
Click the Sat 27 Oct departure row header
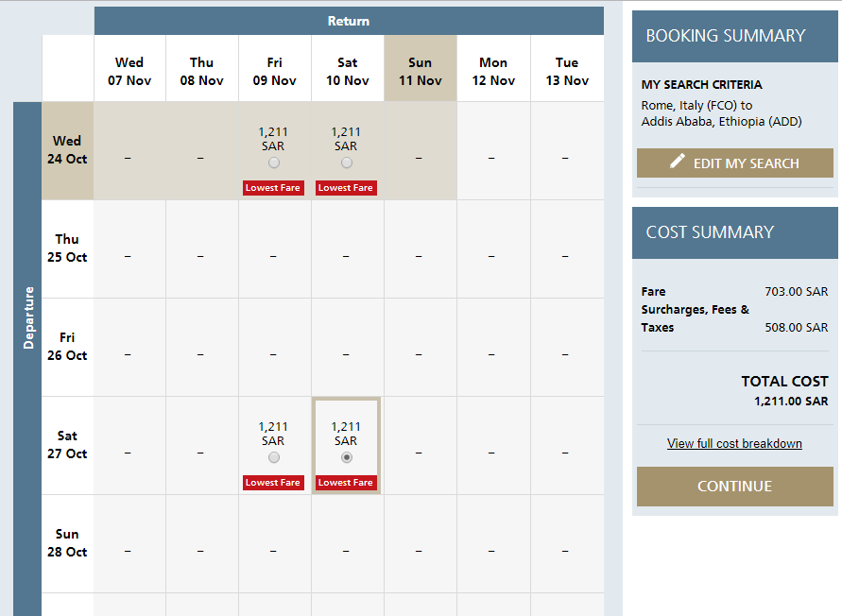(x=68, y=445)
